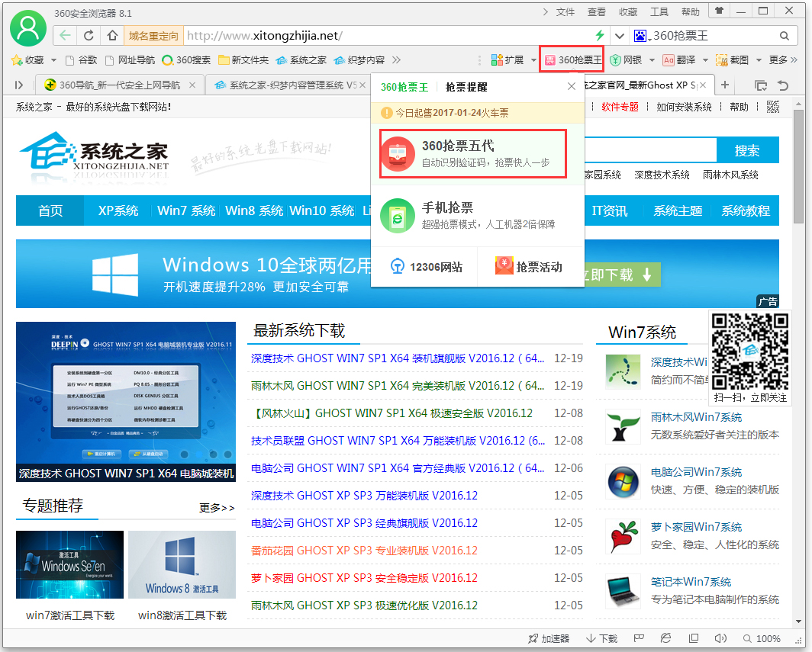Click the 截图 screenshot tool
The image size is (812, 652).
tap(733, 60)
